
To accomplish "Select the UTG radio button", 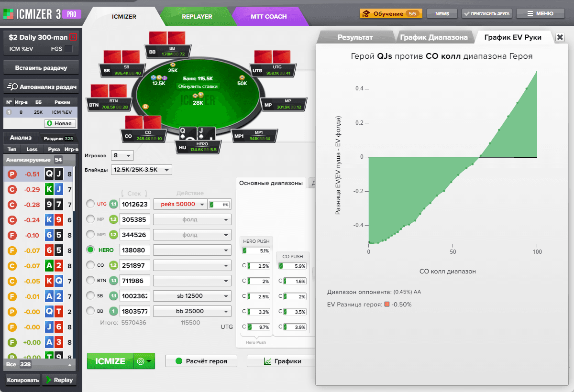I will 90,204.
